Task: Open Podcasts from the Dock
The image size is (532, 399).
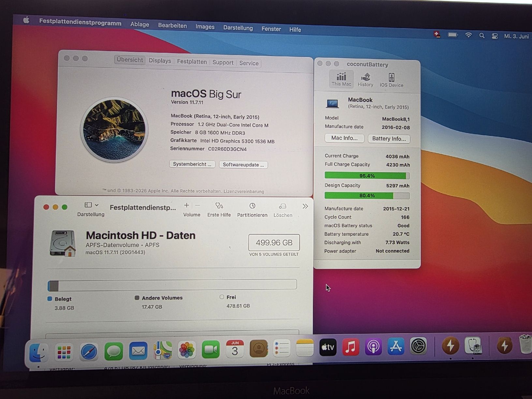Action: tap(373, 347)
